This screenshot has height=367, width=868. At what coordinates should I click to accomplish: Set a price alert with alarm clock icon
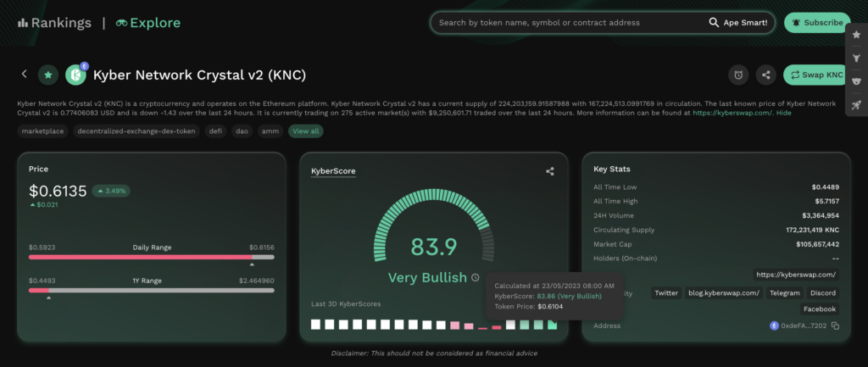pos(738,75)
